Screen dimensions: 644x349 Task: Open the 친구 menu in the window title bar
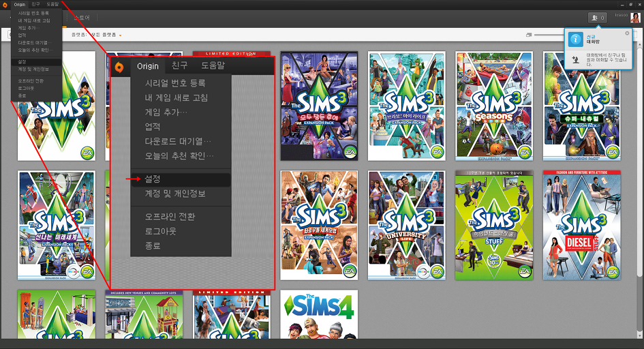coord(35,4)
